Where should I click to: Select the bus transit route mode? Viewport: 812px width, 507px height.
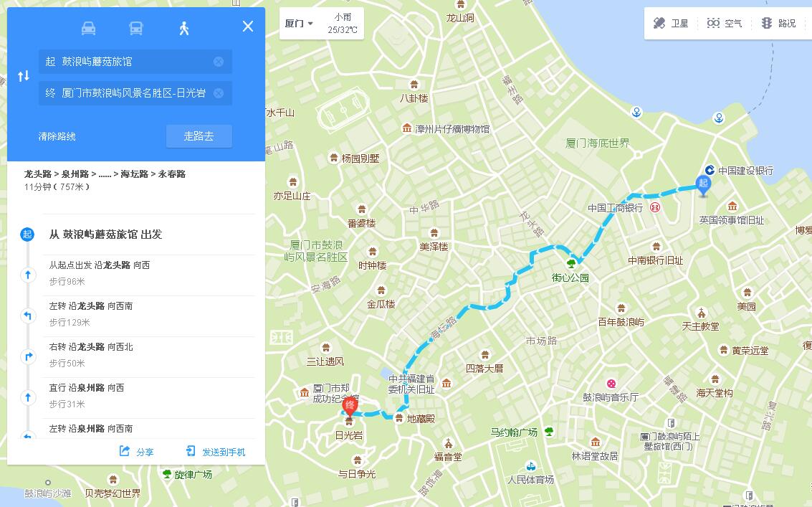click(136, 28)
